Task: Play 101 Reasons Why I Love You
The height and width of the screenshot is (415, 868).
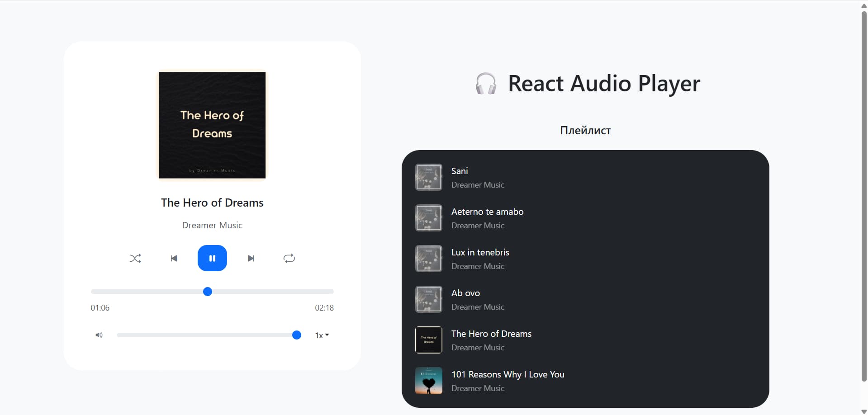Action: coord(508,374)
